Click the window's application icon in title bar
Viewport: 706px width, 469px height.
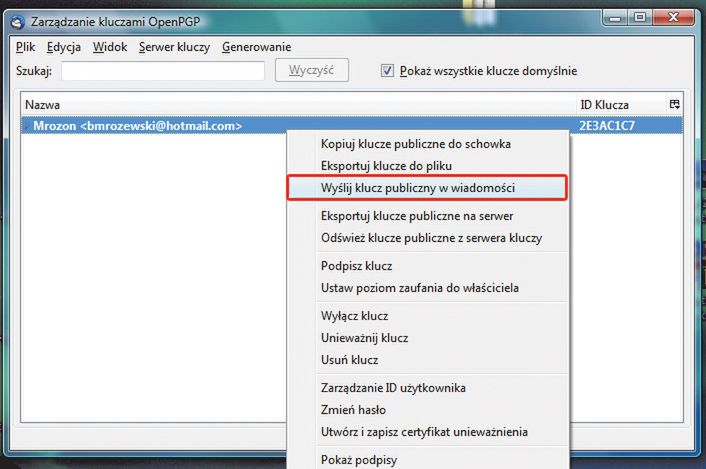tap(18, 22)
